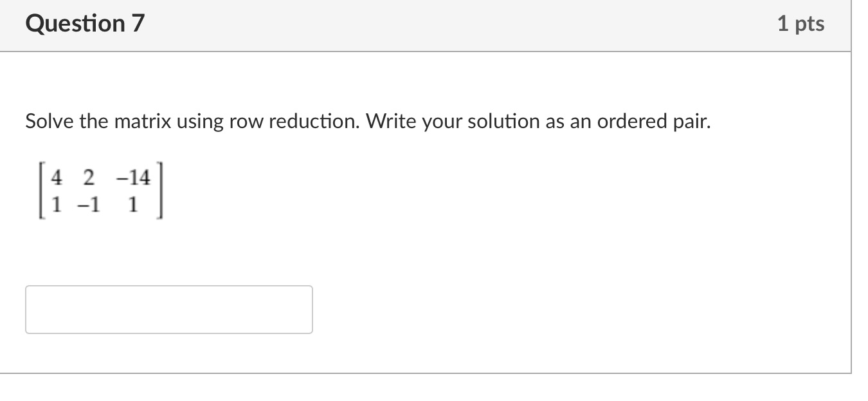
Task: Click the value -1 in the matrix
Action: point(87,203)
